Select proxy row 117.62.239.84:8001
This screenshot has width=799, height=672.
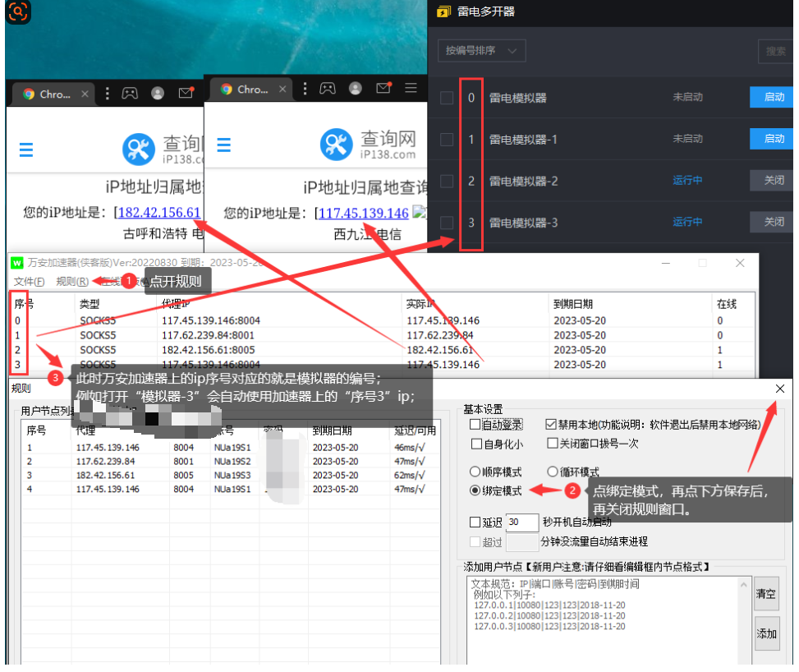(382, 335)
